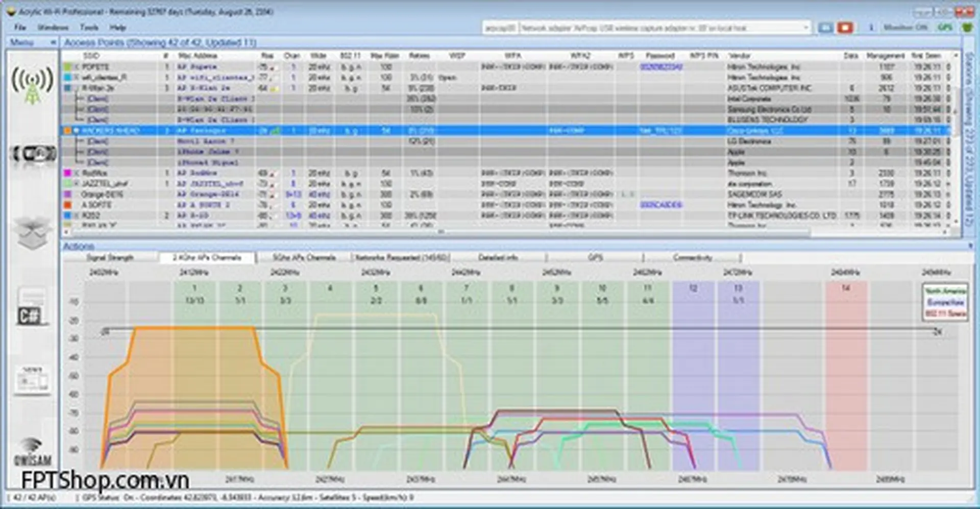Open the Tools menu

pyautogui.click(x=89, y=27)
